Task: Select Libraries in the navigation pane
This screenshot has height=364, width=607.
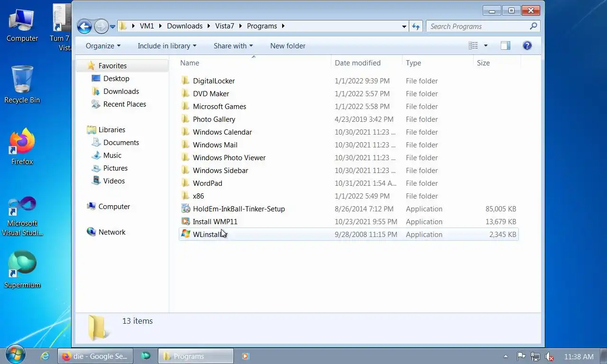Action: coord(112,130)
